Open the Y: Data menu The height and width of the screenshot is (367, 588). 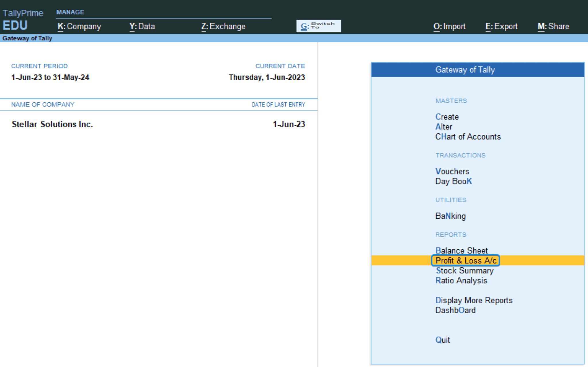click(142, 26)
